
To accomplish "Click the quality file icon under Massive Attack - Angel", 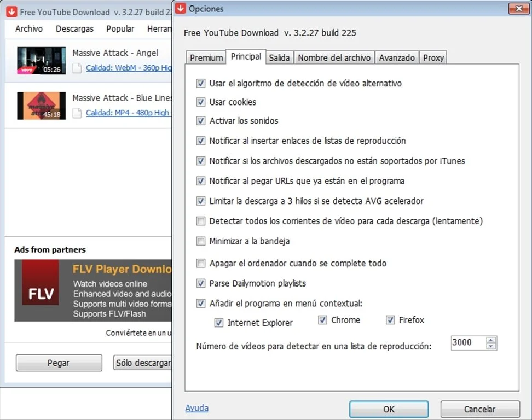I will pos(78,68).
